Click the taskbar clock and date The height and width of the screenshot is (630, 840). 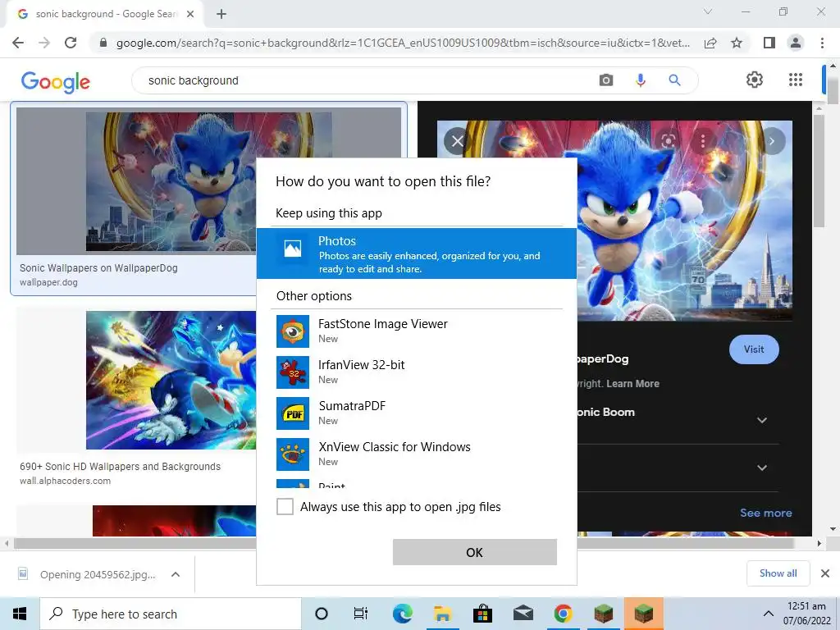click(807, 614)
